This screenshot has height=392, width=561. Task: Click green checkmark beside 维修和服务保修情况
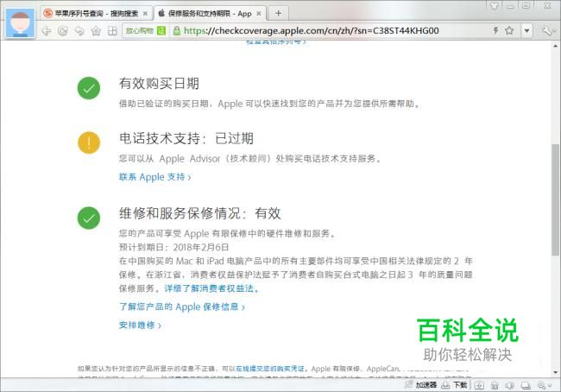[89, 218]
